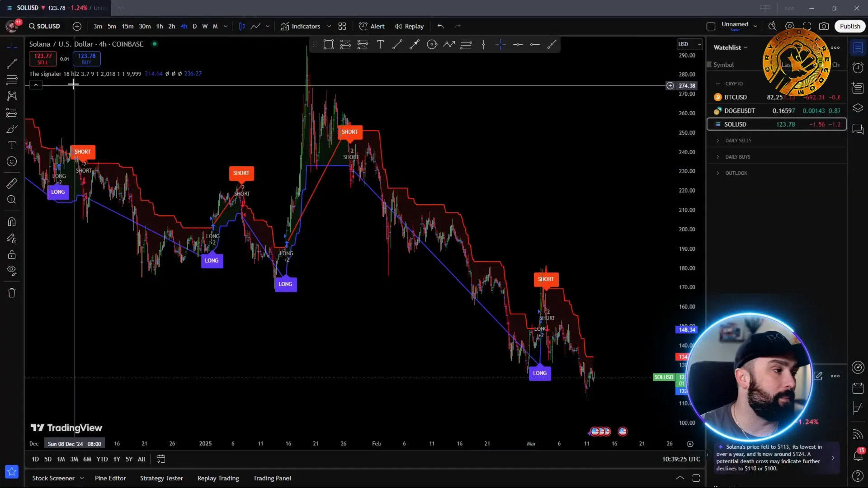Toggle lock all drawing tools
This screenshot has width=868, height=488.
click(12, 254)
